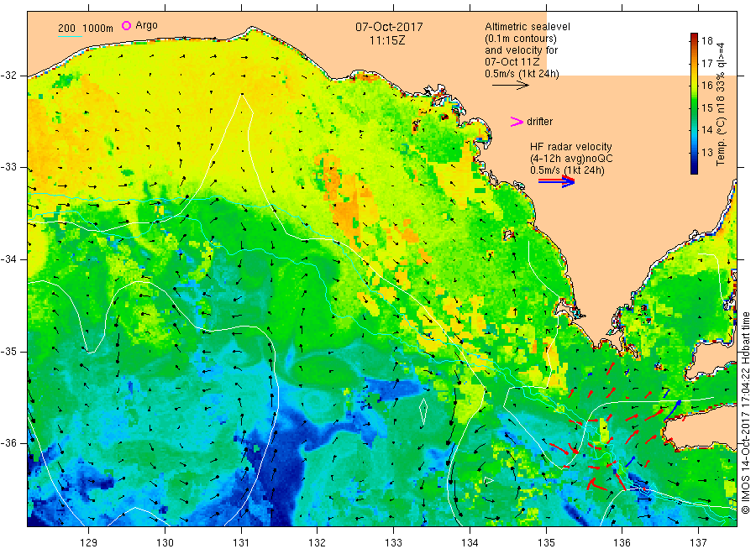Click the 13 label on temperature scale
Screen dimensions: 756x554
tap(706, 152)
